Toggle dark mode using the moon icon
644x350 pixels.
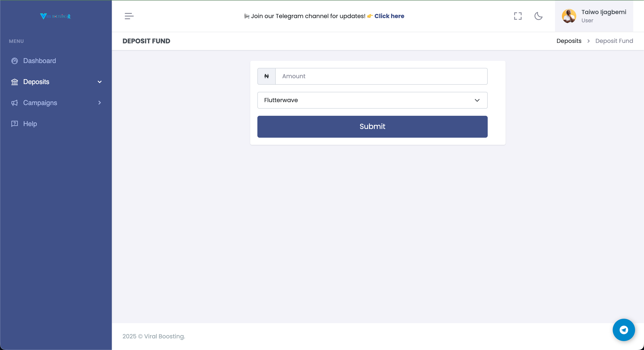[x=538, y=16]
